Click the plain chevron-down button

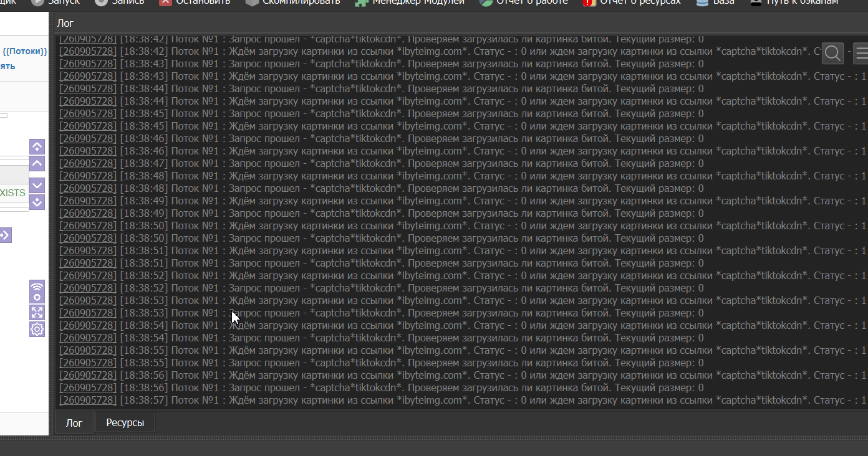[37, 185]
